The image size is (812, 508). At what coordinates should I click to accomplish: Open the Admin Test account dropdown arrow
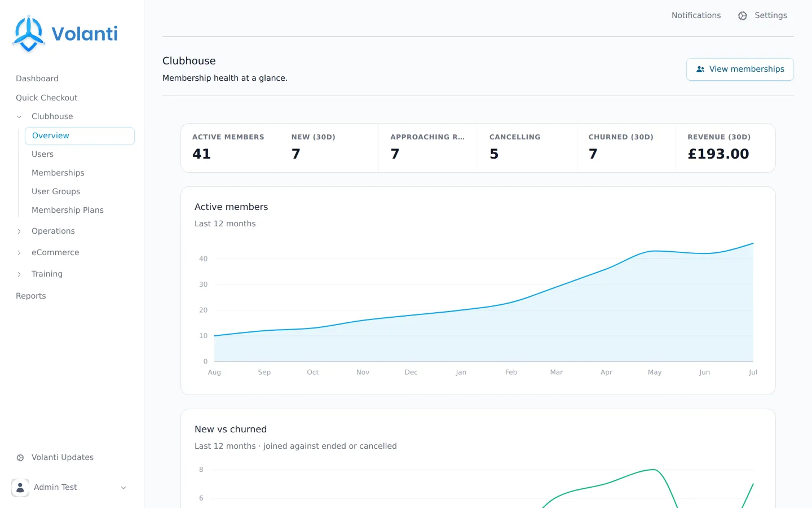pyautogui.click(x=123, y=488)
